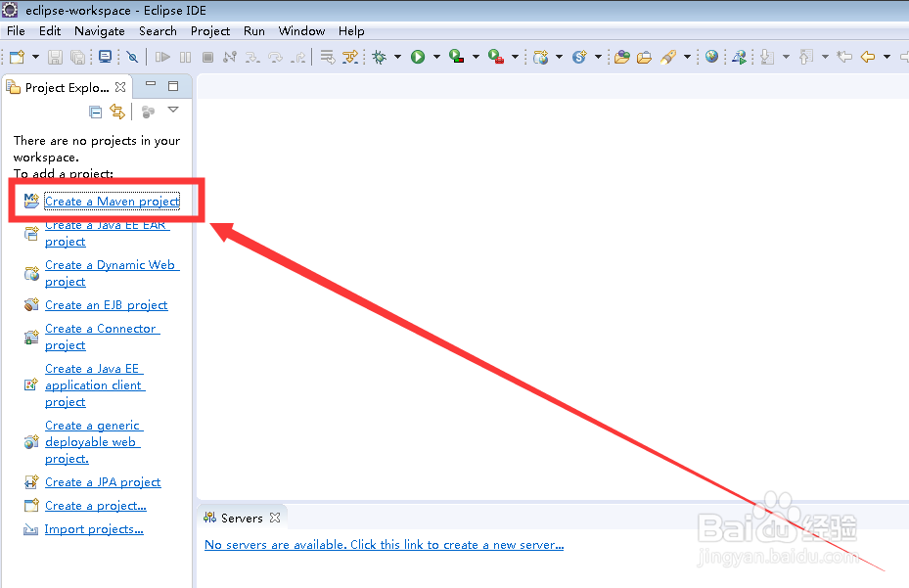Screen dimensions: 909x588
Task: Click the Back navigation arrow icon
Action: [x=868, y=57]
